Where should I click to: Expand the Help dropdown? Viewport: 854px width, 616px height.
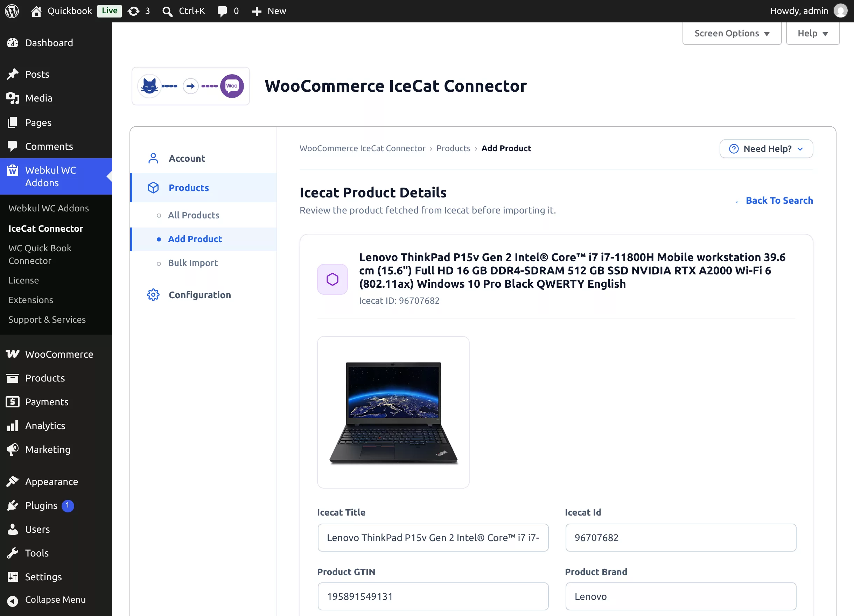coord(813,34)
